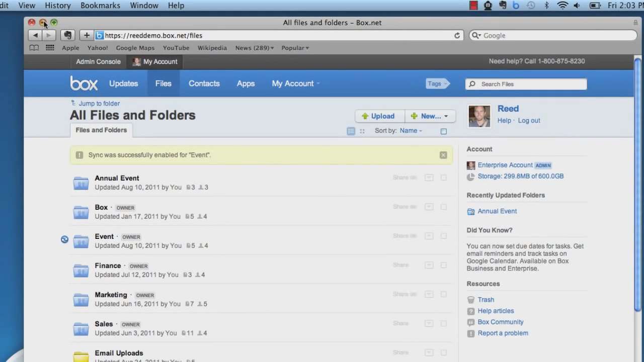Check the Finance folder checkbox

(x=443, y=265)
